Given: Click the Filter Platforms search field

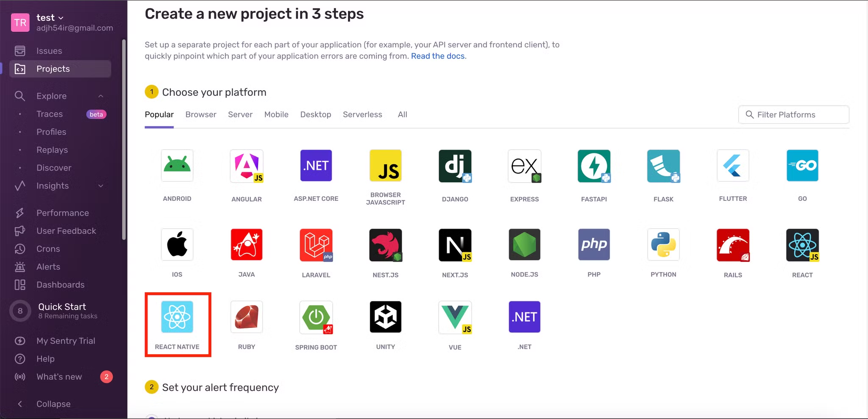Looking at the screenshot, I should [794, 114].
